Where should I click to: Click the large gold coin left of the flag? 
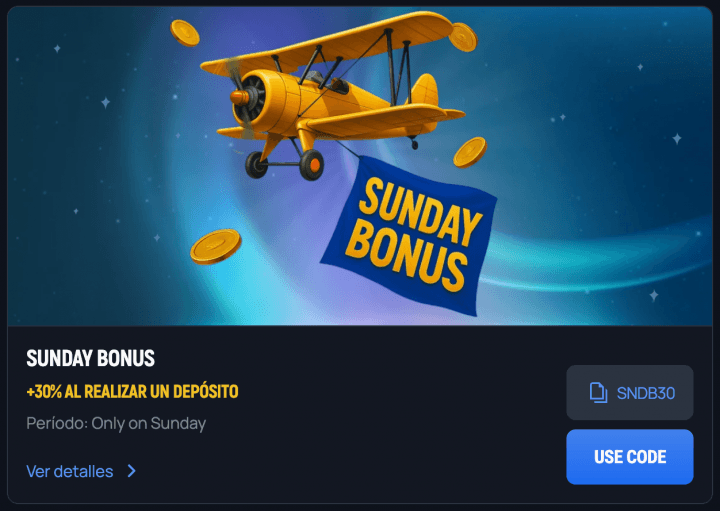click(x=216, y=247)
